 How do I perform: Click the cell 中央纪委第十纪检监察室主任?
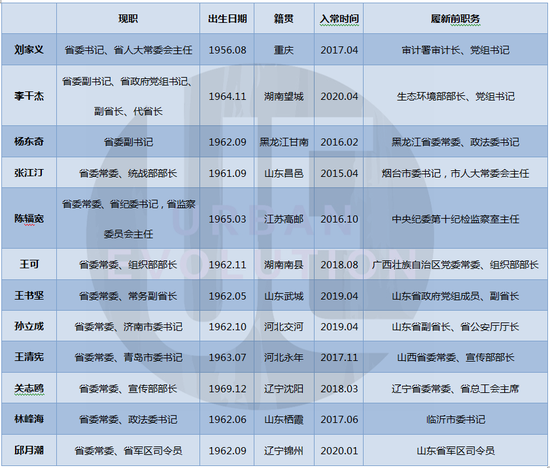pyautogui.click(x=455, y=219)
